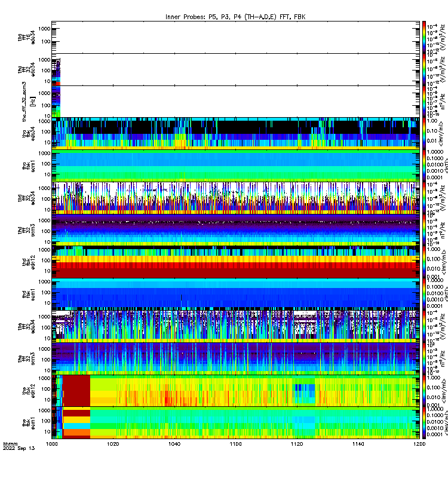This screenshot has width=448, height=478.
Task: Click the "2022 Sep 13" date label
Action: pyautogui.click(x=19, y=449)
